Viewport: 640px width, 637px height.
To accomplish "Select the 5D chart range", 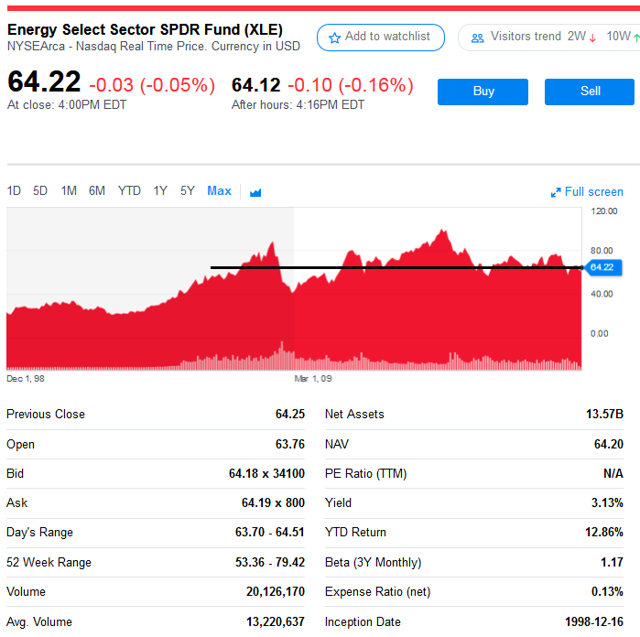I will click(40, 191).
